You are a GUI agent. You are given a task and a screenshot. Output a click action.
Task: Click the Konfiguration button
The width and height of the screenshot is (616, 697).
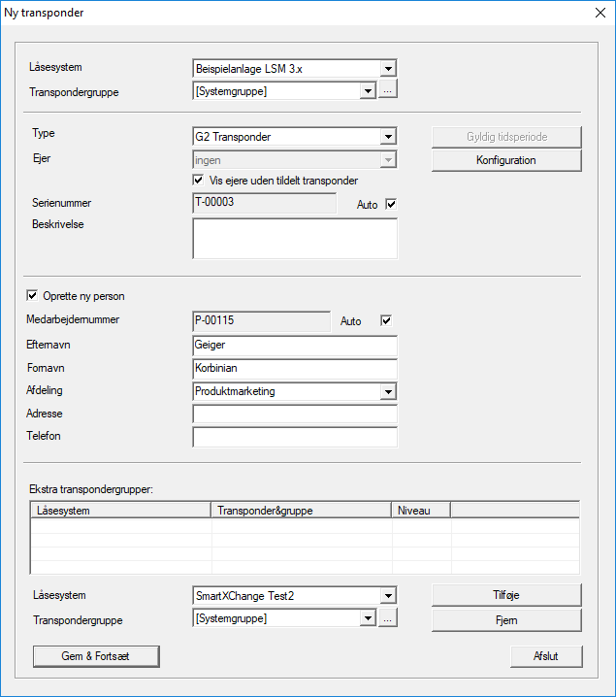tap(505, 160)
